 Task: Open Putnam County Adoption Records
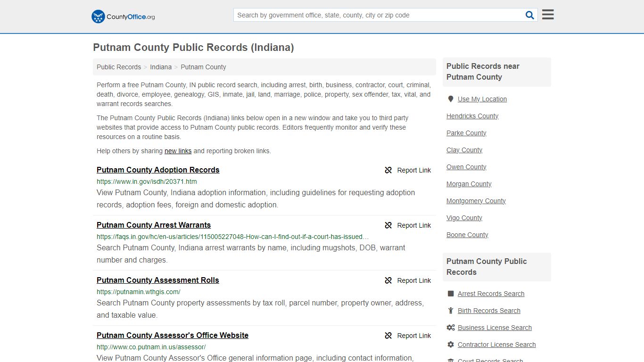158,170
